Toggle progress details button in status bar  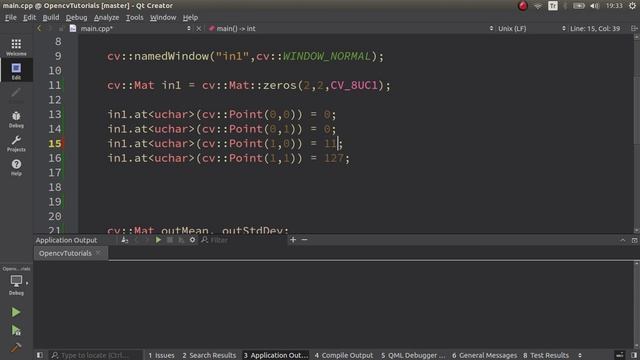click(619, 355)
